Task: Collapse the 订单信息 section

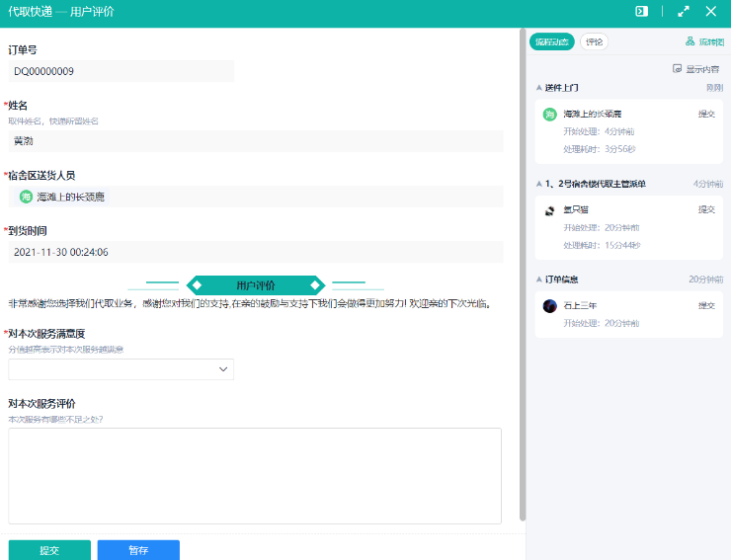Action: click(539, 280)
